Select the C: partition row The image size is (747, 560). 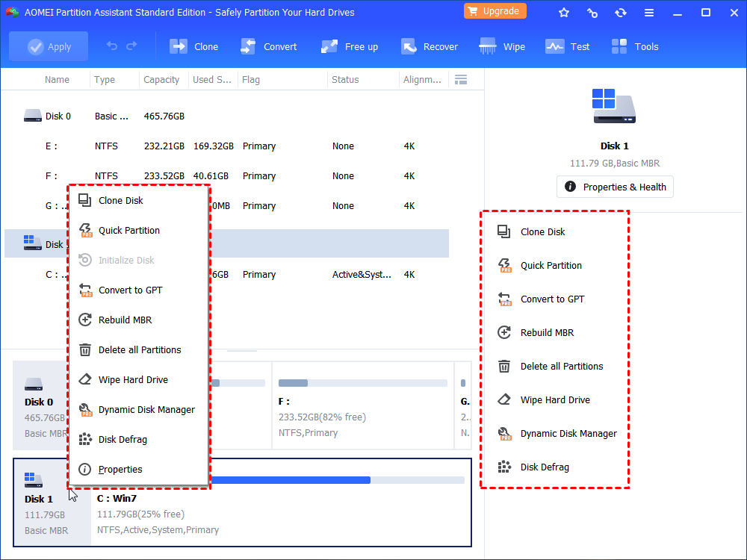pyautogui.click(x=226, y=275)
